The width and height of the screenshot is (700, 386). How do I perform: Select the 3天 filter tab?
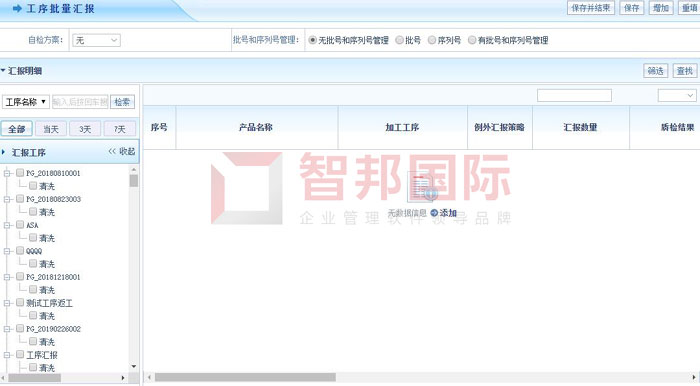85,129
